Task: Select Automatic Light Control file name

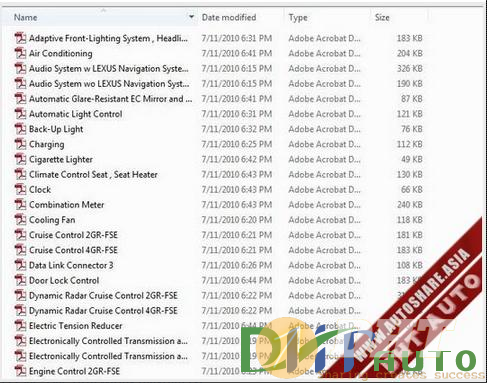Action: [x=76, y=114]
